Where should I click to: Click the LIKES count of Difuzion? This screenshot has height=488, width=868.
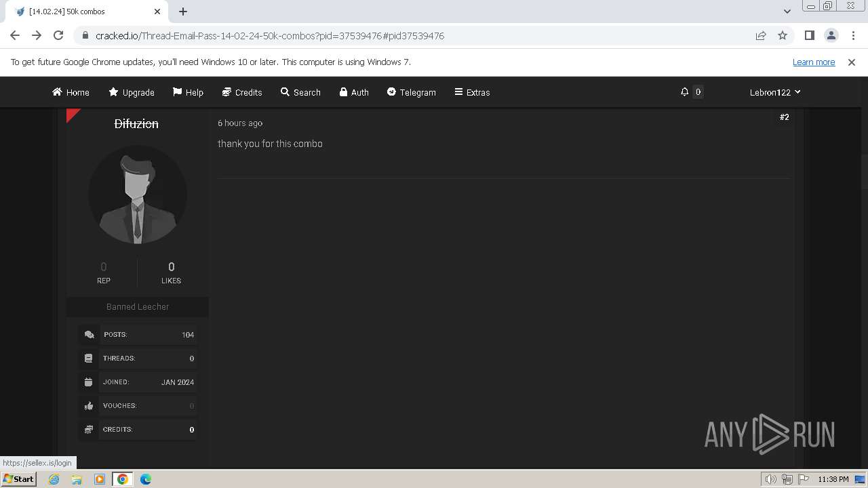171,267
